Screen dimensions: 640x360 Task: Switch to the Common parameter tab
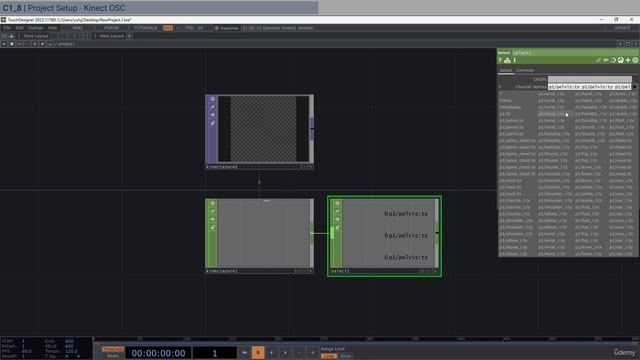click(524, 70)
